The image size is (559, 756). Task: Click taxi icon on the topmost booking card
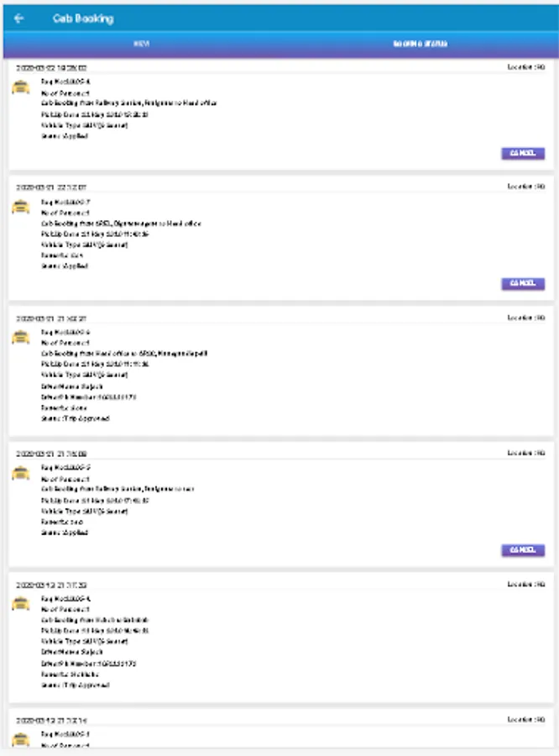(20, 87)
